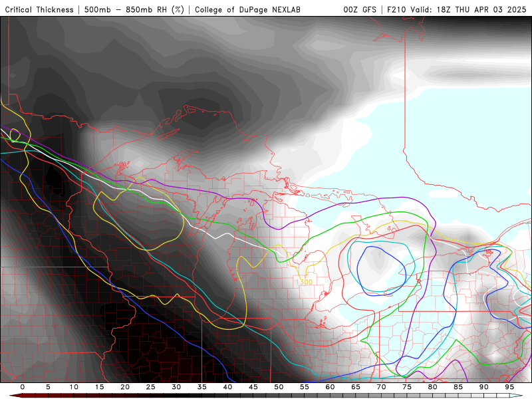
Task: Click the '5' colorbar tick label
Action: click(48, 387)
